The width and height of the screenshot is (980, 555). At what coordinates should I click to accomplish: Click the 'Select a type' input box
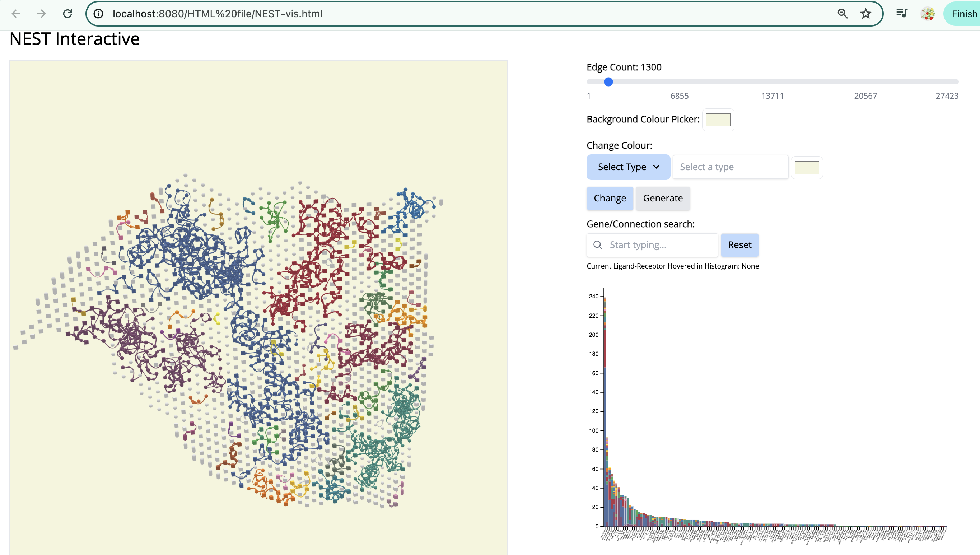(730, 167)
